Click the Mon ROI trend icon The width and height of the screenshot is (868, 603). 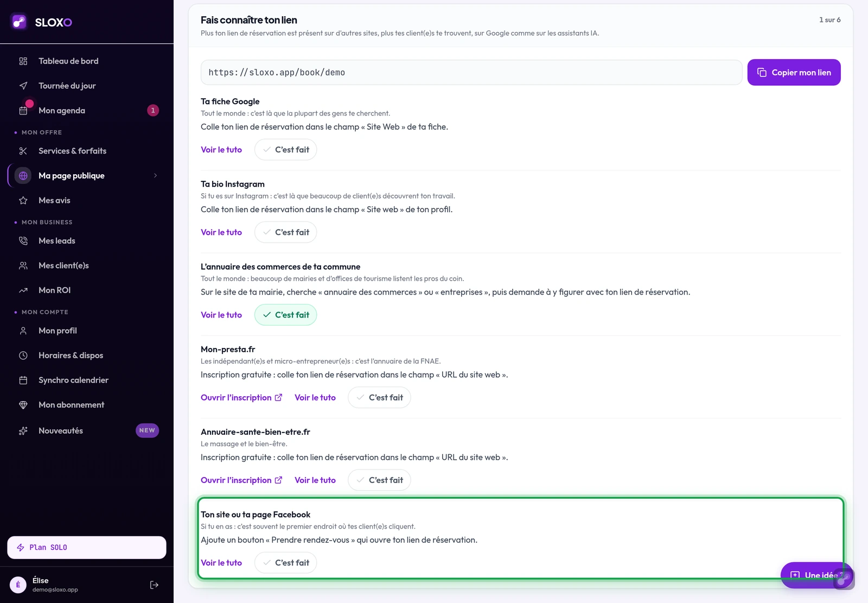23,290
